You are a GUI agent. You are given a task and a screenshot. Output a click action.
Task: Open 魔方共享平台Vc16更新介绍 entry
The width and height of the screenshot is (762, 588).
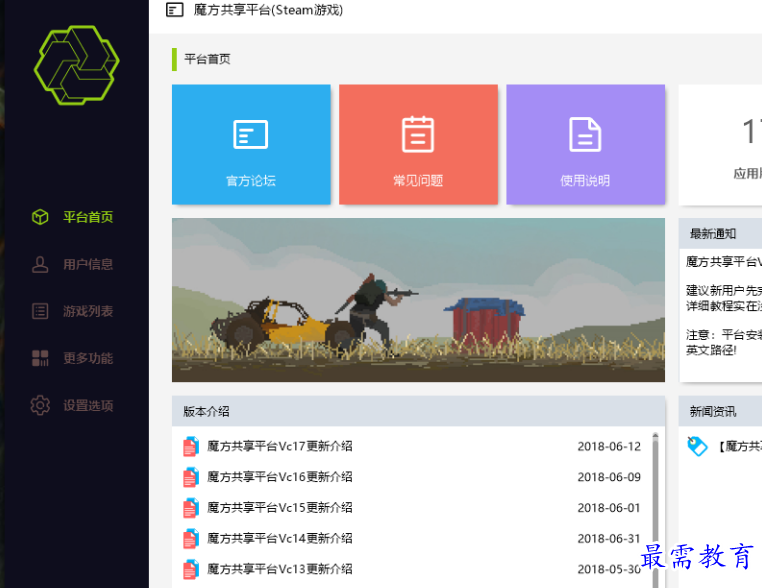point(279,477)
